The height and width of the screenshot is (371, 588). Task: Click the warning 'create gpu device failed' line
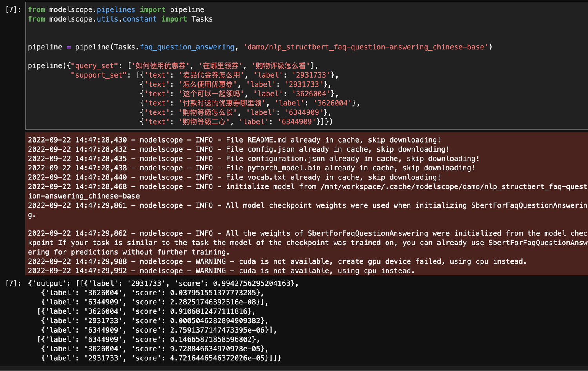pos(277,261)
